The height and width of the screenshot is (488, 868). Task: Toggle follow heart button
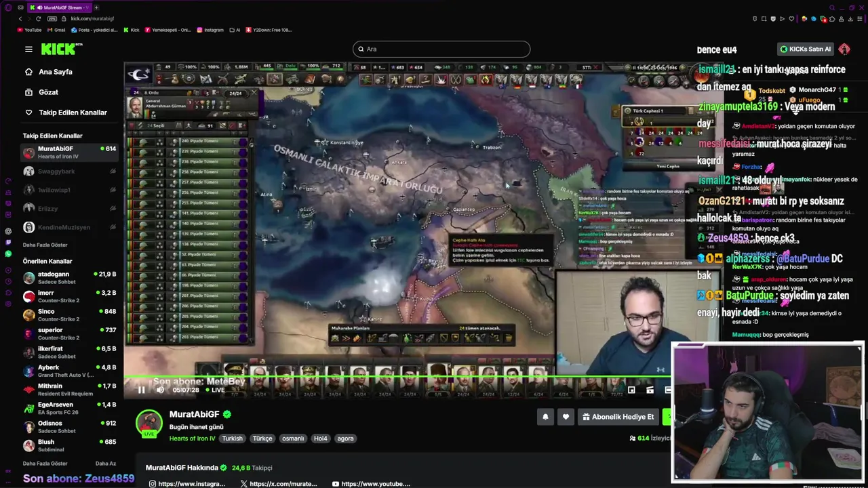(x=566, y=417)
